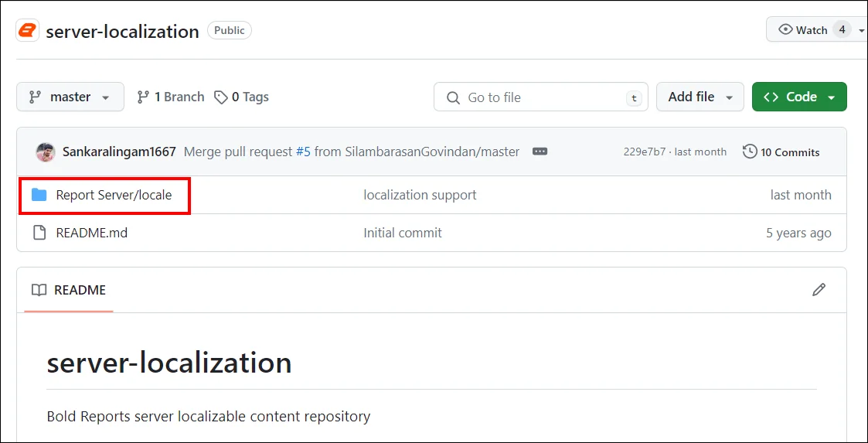Click the Bold Reports server description text

(208, 416)
